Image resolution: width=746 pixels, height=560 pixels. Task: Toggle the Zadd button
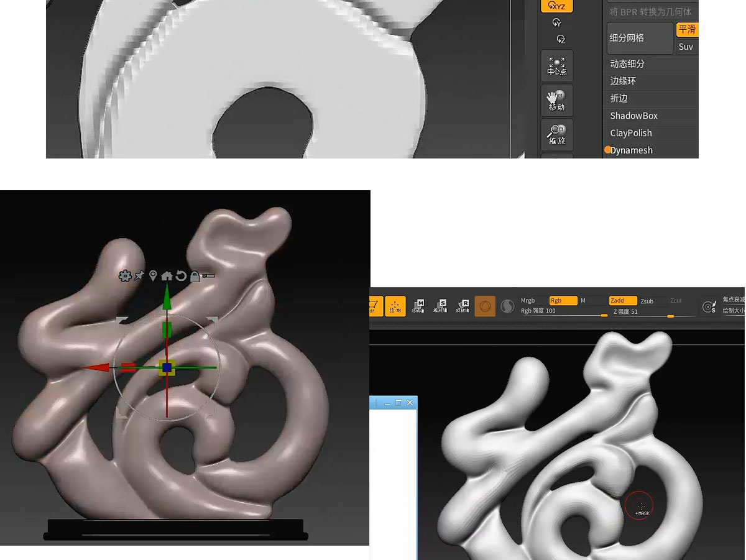click(x=623, y=301)
